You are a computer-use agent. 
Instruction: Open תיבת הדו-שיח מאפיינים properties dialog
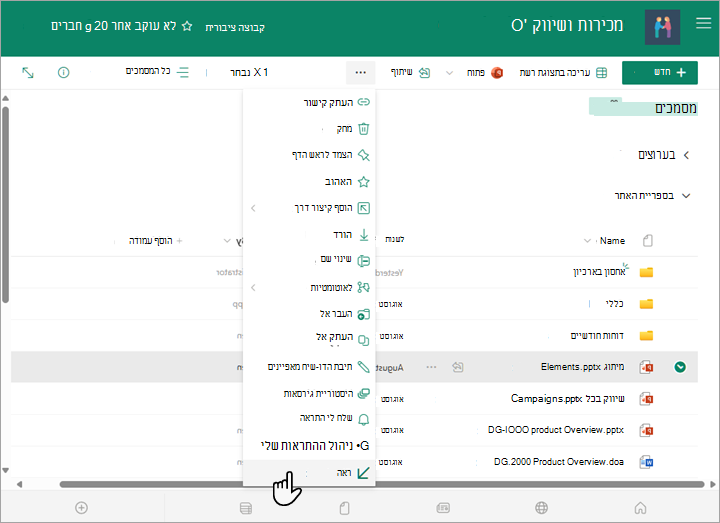click(x=309, y=366)
